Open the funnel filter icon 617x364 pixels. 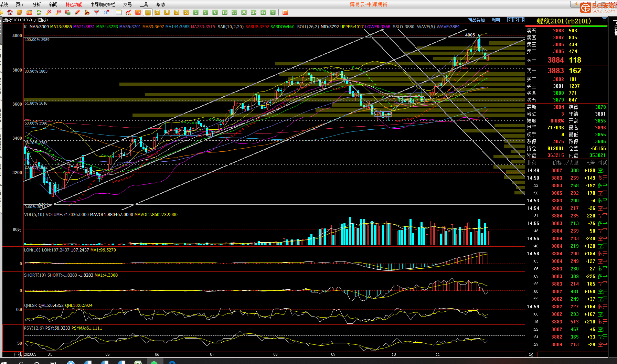97,12
